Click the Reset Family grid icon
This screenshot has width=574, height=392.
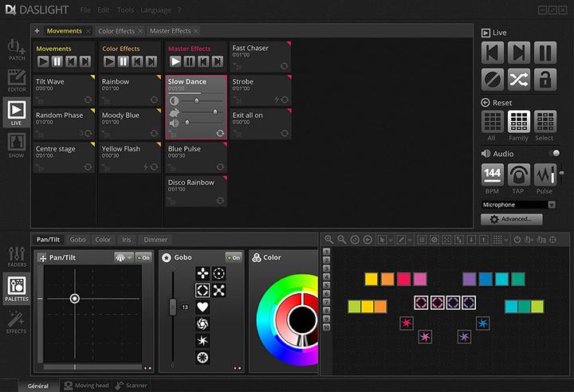click(518, 122)
